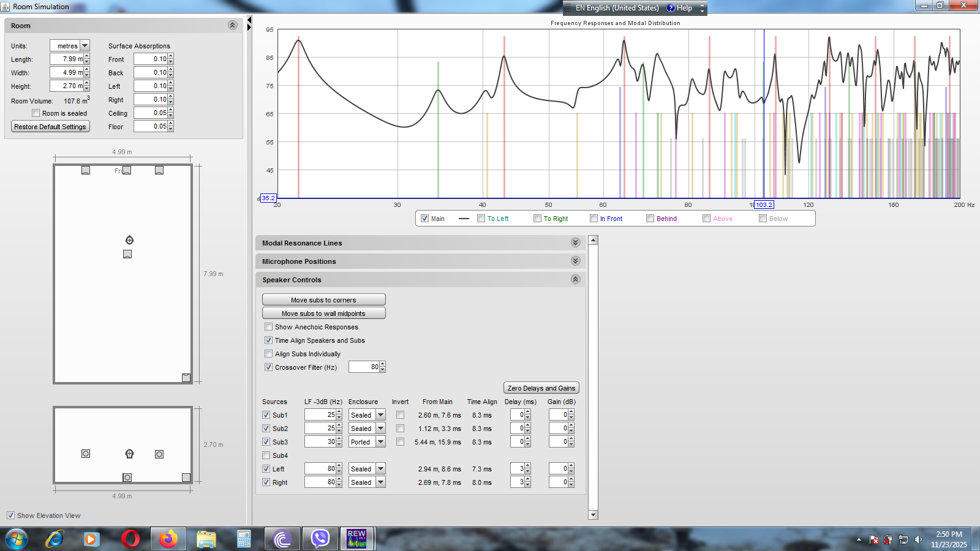This screenshot has width=980, height=551.
Task: Open REW from the taskbar
Action: pos(356,539)
